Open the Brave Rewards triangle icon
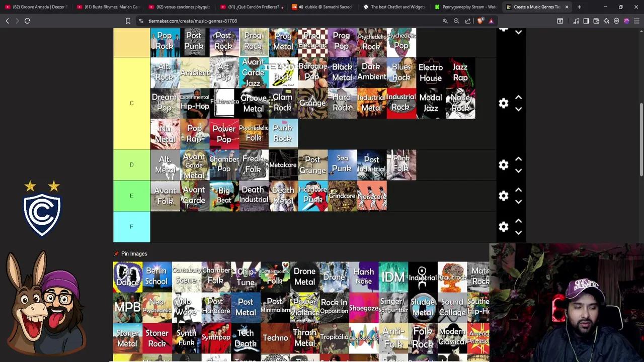Screen dimensions: 644x362 point(491,21)
